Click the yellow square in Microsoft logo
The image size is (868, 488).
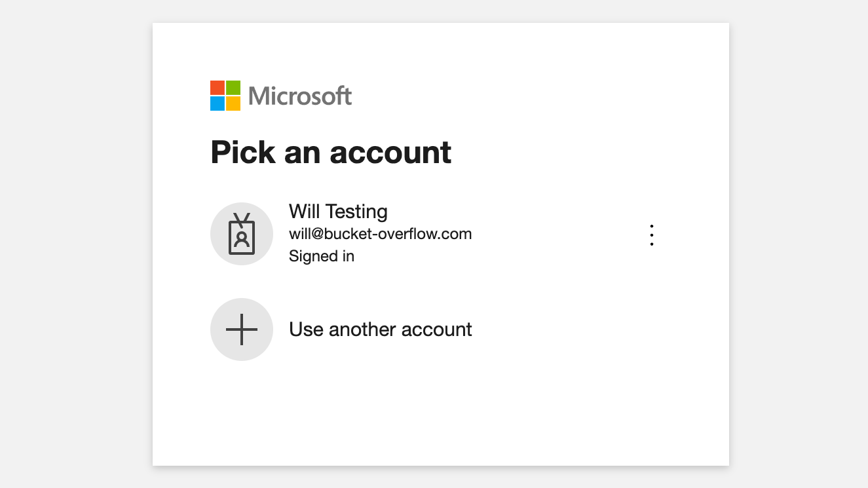point(233,103)
